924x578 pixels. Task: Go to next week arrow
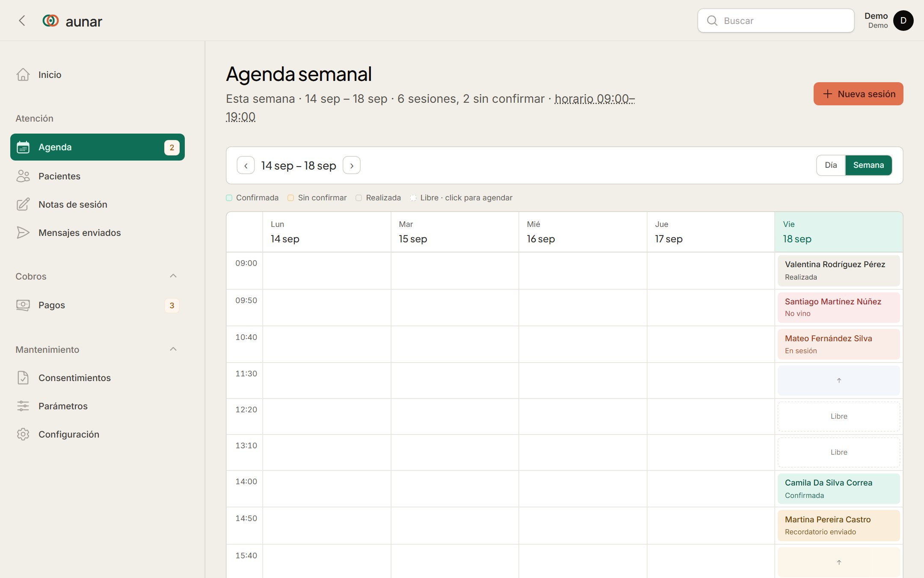[352, 165]
